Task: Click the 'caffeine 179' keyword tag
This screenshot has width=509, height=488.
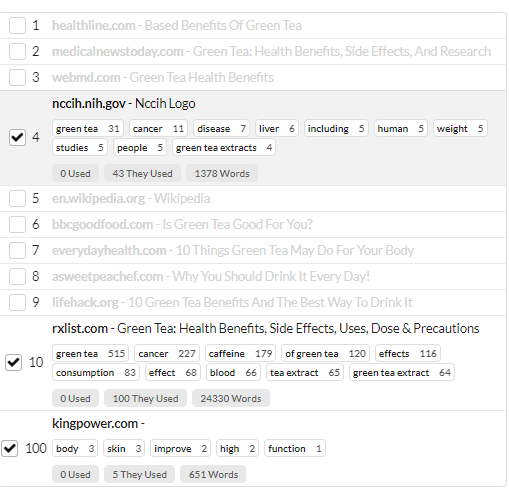Action: coord(240,354)
